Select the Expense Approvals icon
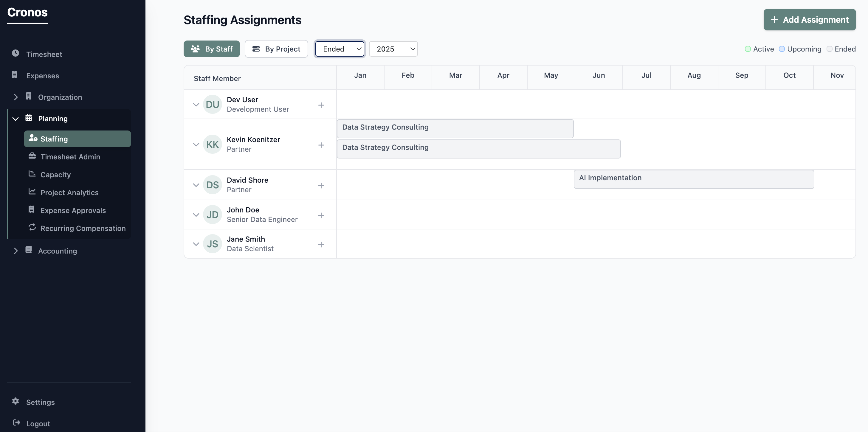 tap(32, 210)
